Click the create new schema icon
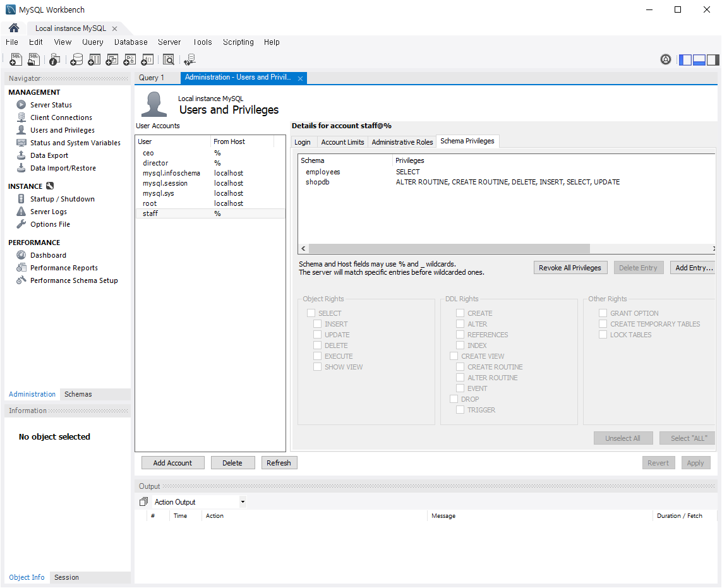 point(76,59)
